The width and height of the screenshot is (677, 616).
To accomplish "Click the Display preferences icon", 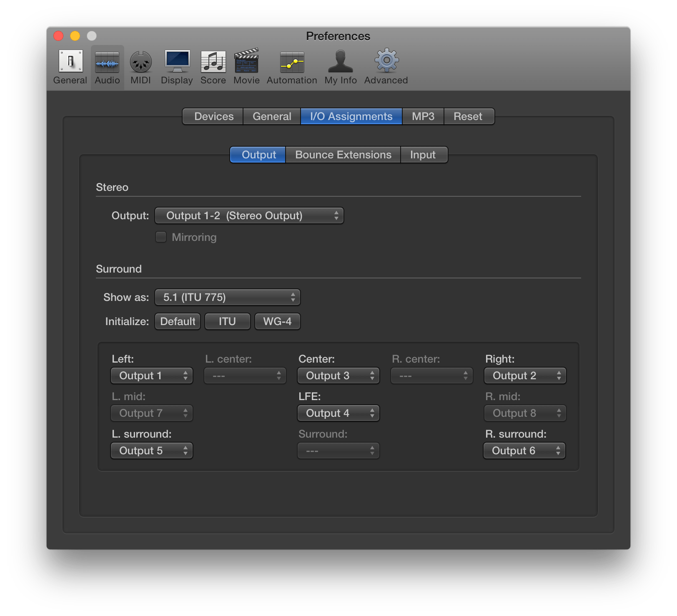I will tap(176, 65).
